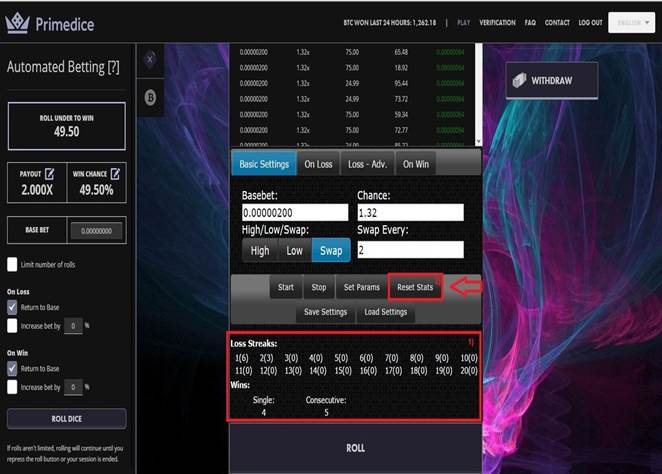This screenshot has height=474, width=662.
Task: Click the Bitcoin B circle icon
Action: (x=150, y=97)
